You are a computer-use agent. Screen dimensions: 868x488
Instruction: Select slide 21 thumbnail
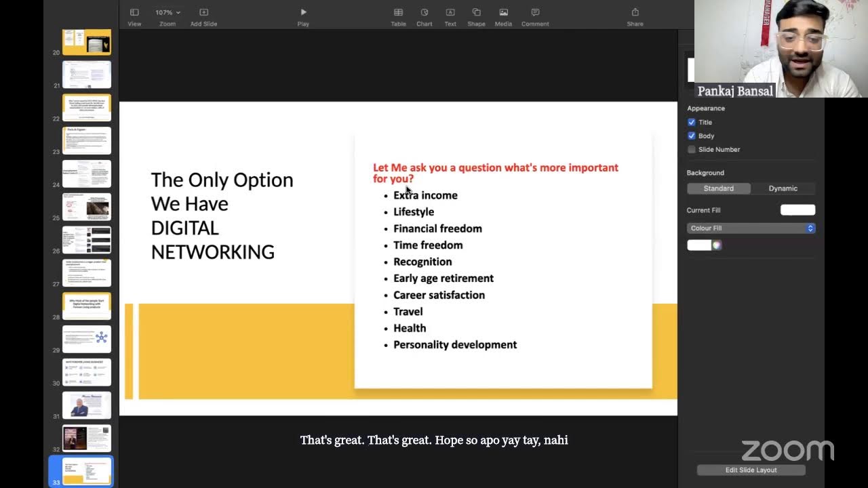click(x=87, y=75)
